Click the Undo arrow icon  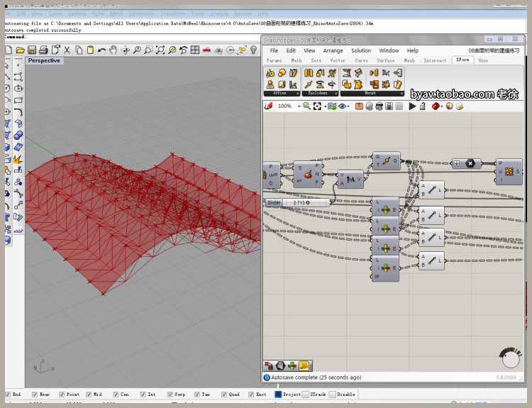(x=102, y=50)
